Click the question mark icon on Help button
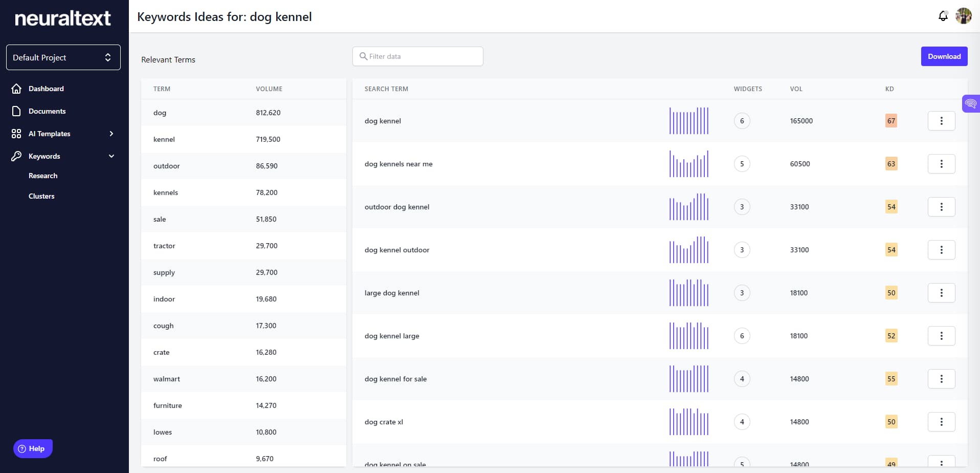 coord(21,448)
